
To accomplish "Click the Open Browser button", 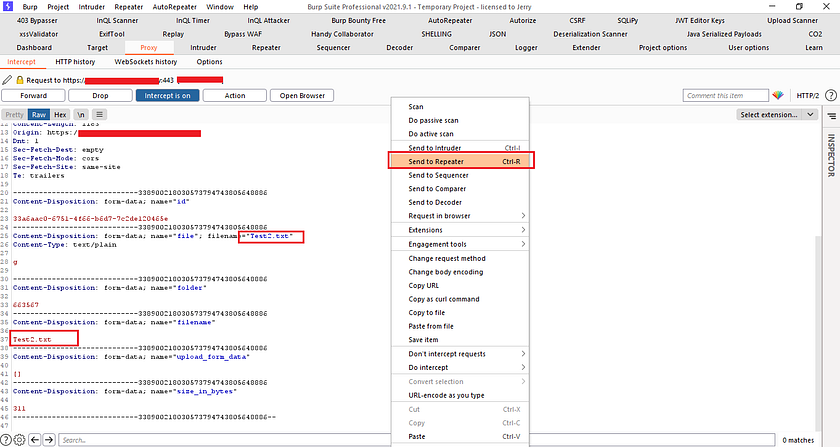I will (x=302, y=95).
